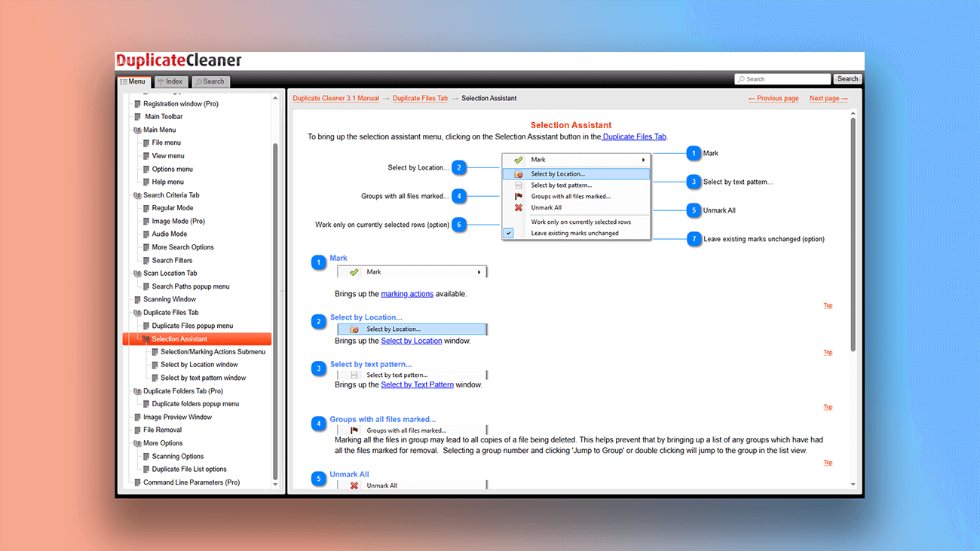This screenshot has height=551, width=980.
Task: Open the Duplicate Files Tab breadcrumb link
Action: (x=420, y=98)
